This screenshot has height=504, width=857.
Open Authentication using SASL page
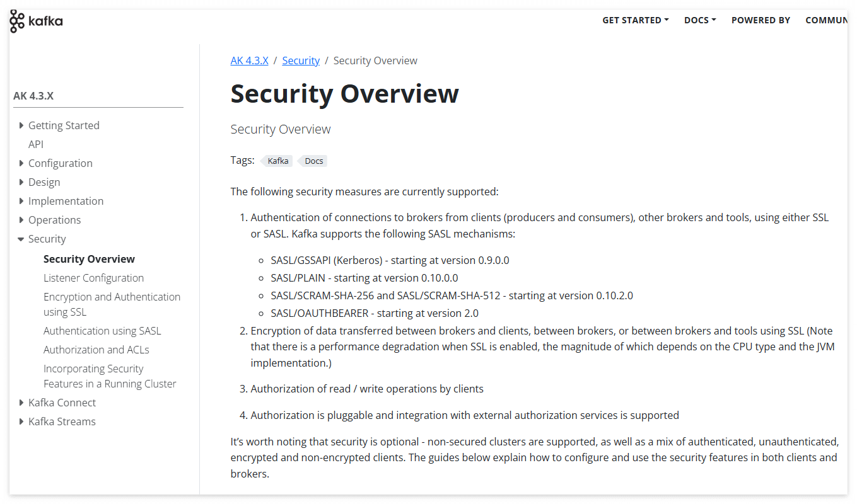(x=102, y=331)
